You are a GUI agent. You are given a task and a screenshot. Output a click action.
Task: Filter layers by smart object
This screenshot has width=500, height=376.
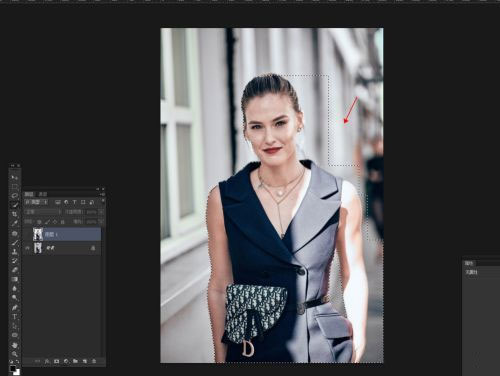click(x=92, y=202)
